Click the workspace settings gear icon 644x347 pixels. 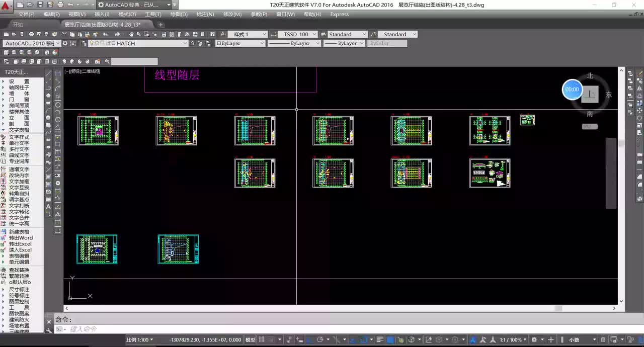[65, 43]
